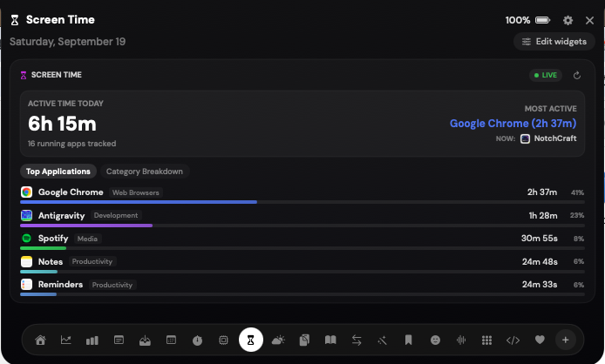Viewport: 605px width, 364px height.
Task: Click the Web Browsers category tag
Action: pyautogui.click(x=135, y=192)
